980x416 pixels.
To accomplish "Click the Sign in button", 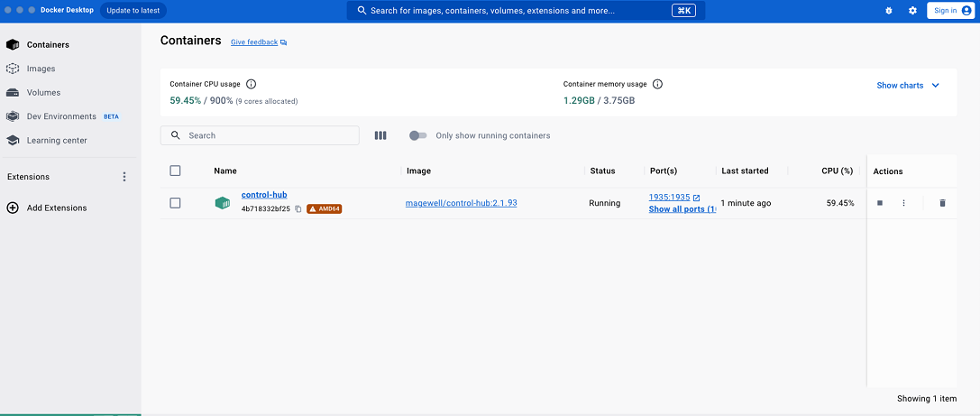I will 952,11.
